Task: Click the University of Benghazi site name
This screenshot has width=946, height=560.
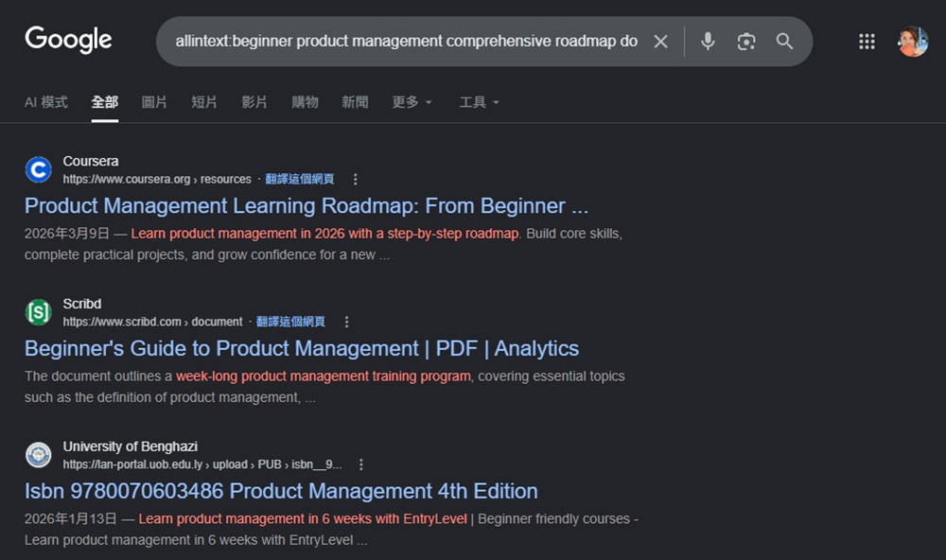Action: tap(131, 446)
